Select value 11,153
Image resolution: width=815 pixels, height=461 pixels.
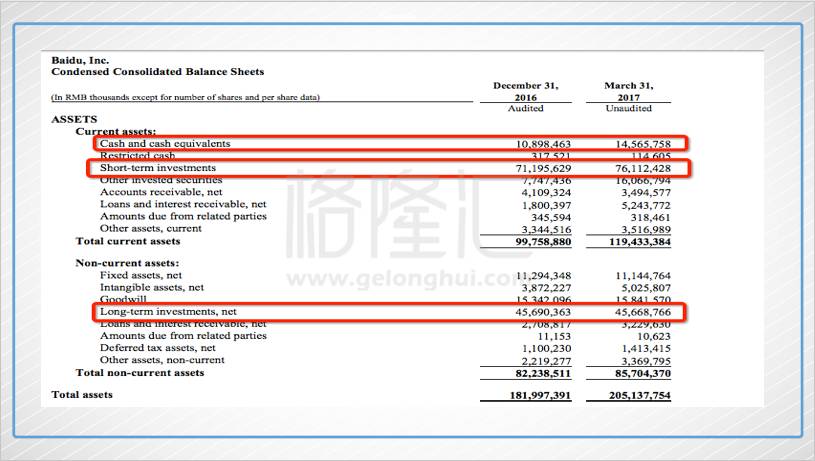(x=554, y=336)
